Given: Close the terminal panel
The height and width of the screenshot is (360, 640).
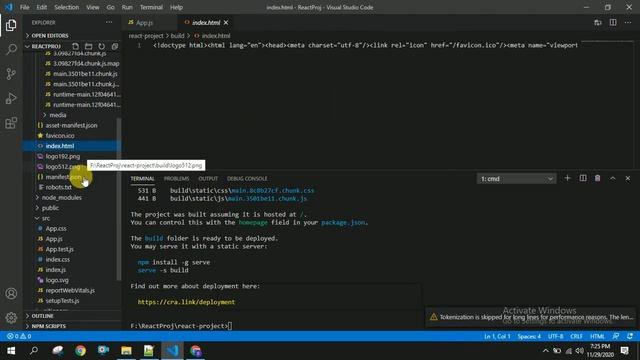Looking at the screenshot, I should coord(628,178).
